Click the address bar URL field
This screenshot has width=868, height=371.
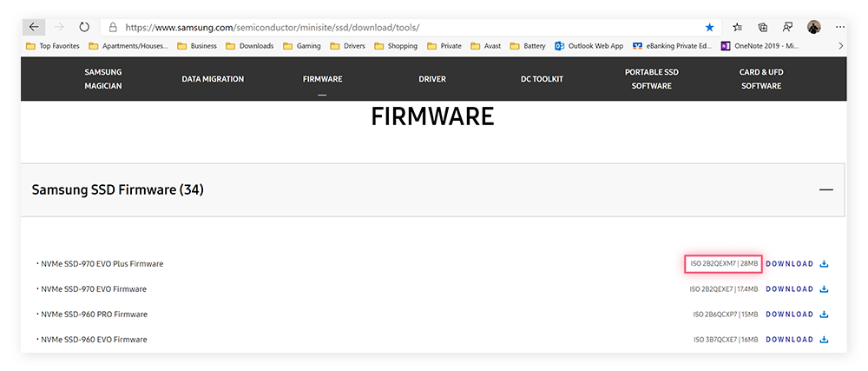[391, 27]
